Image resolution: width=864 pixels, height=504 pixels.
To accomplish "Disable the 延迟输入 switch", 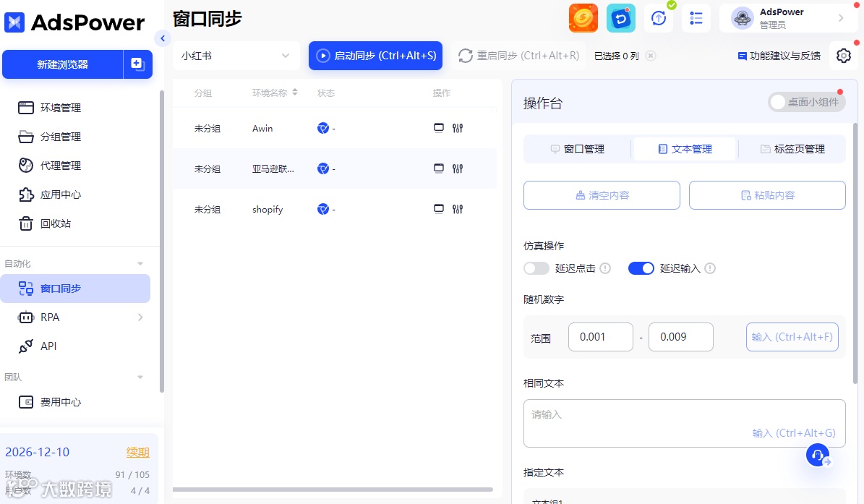I will click(x=641, y=268).
